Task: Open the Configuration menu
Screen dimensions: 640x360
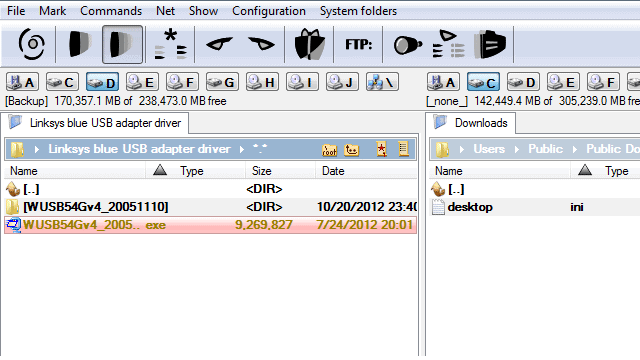Action: (269, 11)
